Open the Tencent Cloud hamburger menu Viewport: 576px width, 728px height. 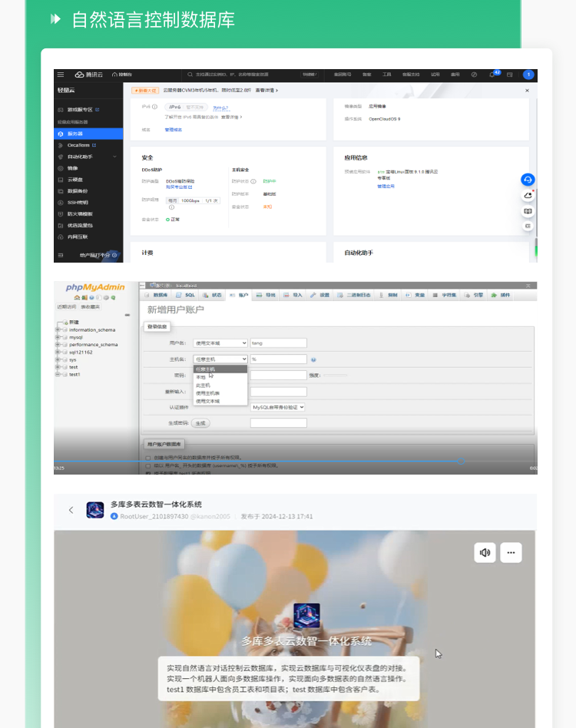click(61, 74)
